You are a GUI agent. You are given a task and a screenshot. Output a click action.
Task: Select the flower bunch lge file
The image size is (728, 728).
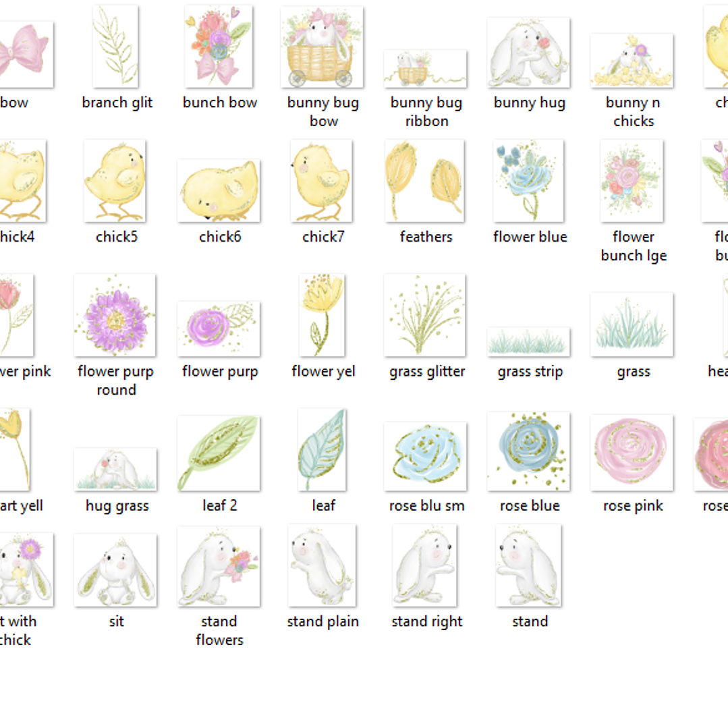coord(632,181)
